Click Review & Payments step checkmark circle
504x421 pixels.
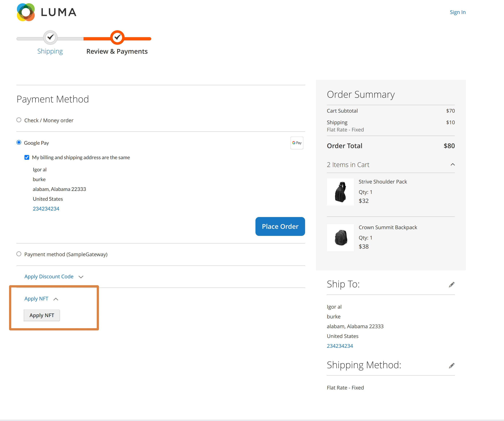[117, 38]
